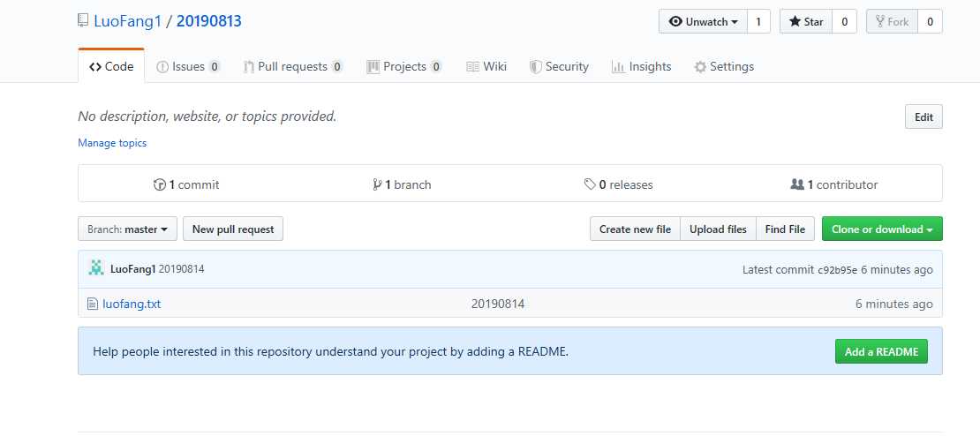Expand the Clone or download dropdown

coord(882,229)
